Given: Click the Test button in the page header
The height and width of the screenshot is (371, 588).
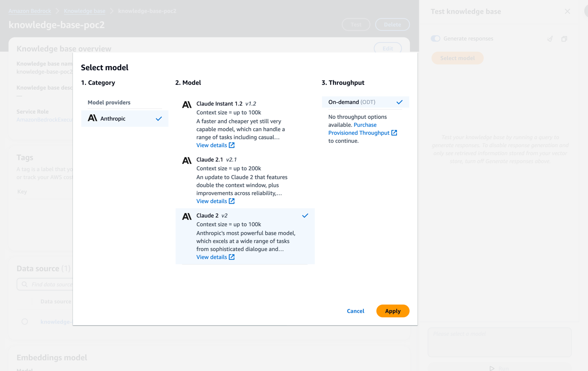Looking at the screenshot, I should 356,25.
